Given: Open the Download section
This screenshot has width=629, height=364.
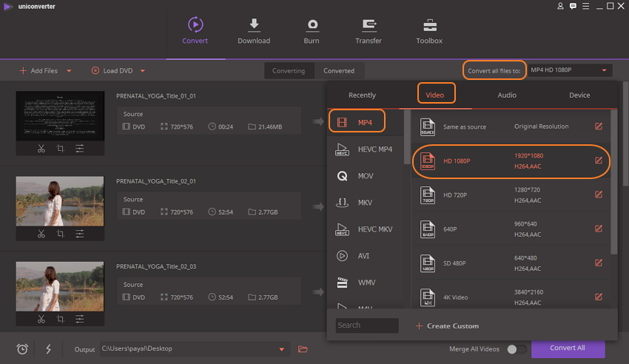Looking at the screenshot, I should tap(254, 30).
